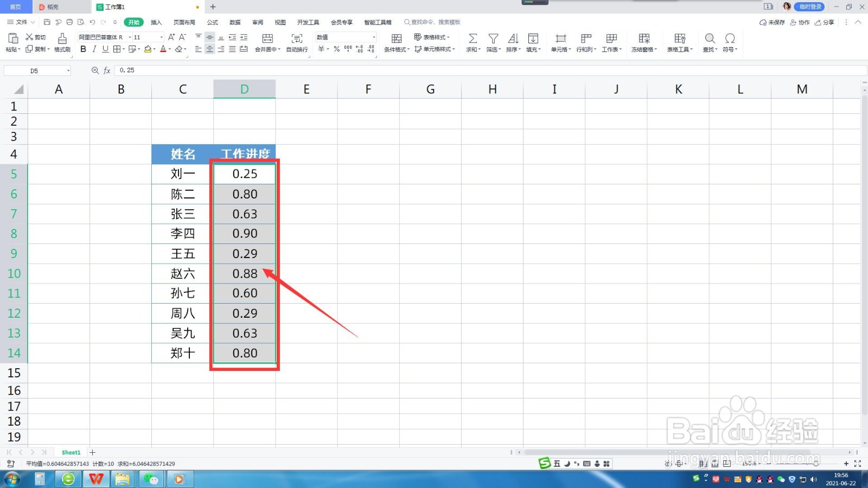Click the Freeze Panes (冻结窗格) icon
This screenshot has width=868, height=488.
click(644, 38)
